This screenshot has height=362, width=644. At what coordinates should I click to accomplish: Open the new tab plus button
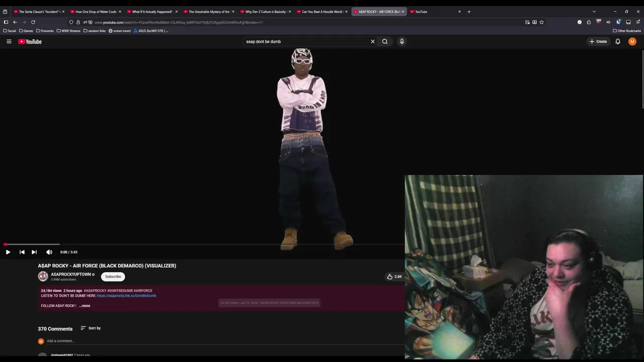469,12
